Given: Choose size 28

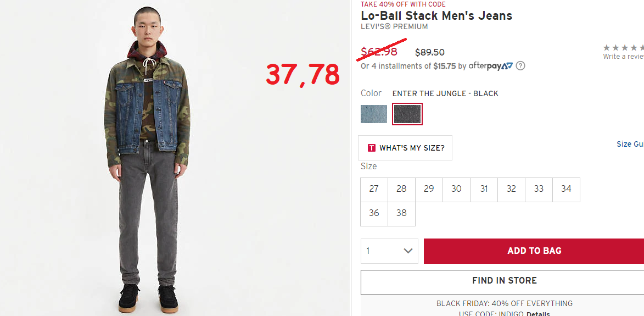Looking at the screenshot, I should 401,190.
